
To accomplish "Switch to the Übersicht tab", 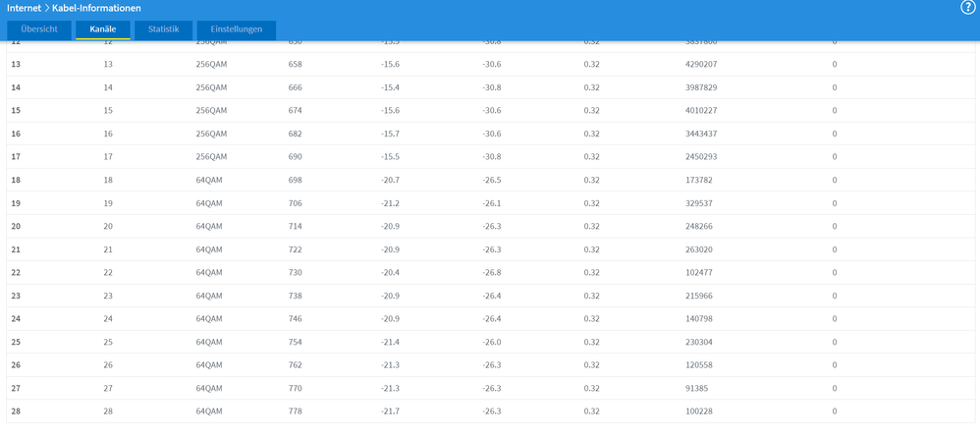I will 39,29.
